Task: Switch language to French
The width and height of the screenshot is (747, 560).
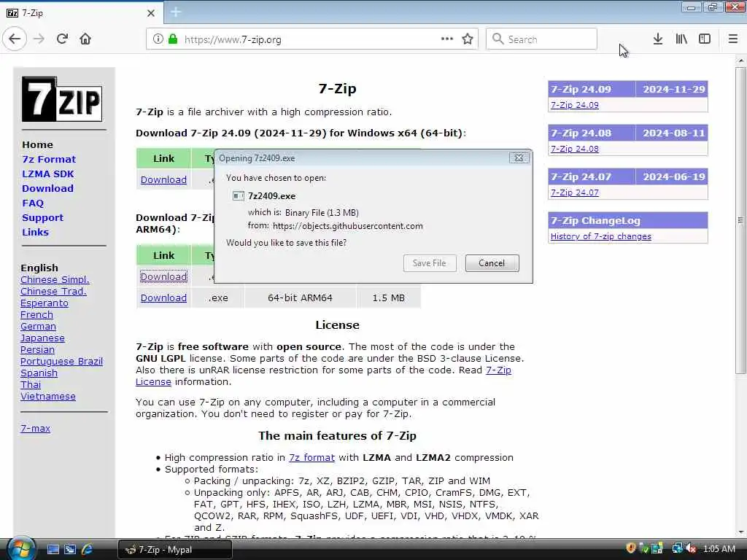Action: tap(36, 314)
